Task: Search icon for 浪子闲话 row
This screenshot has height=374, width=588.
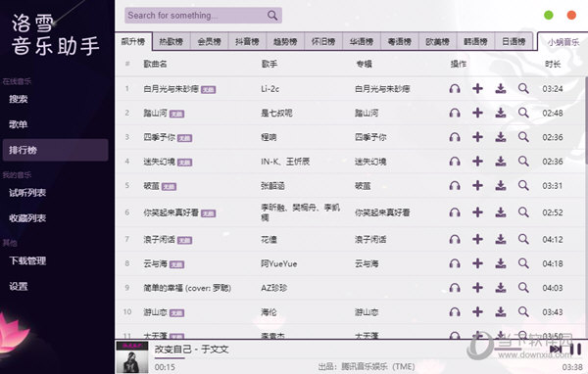Action: (523, 239)
